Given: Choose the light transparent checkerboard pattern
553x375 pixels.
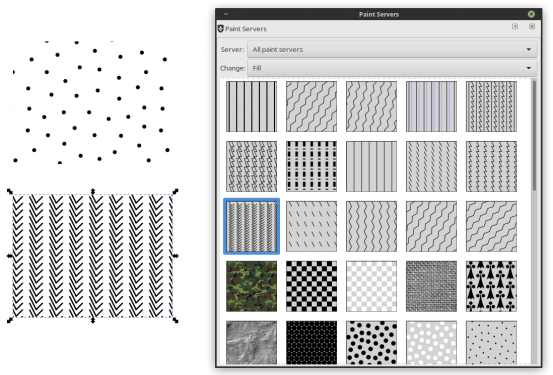Looking at the screenshot, I should point(371,286).
